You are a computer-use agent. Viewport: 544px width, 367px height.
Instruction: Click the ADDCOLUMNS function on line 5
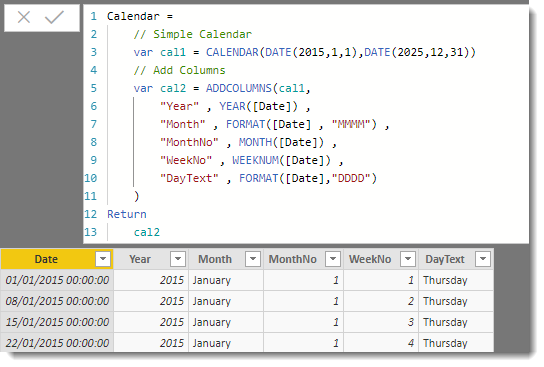click(239, 88)
